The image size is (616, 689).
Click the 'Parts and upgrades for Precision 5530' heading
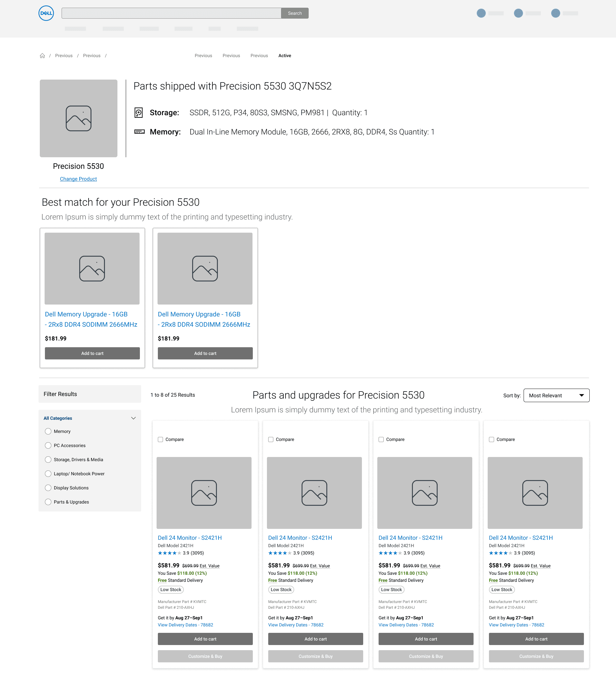[x=338, y=395]
